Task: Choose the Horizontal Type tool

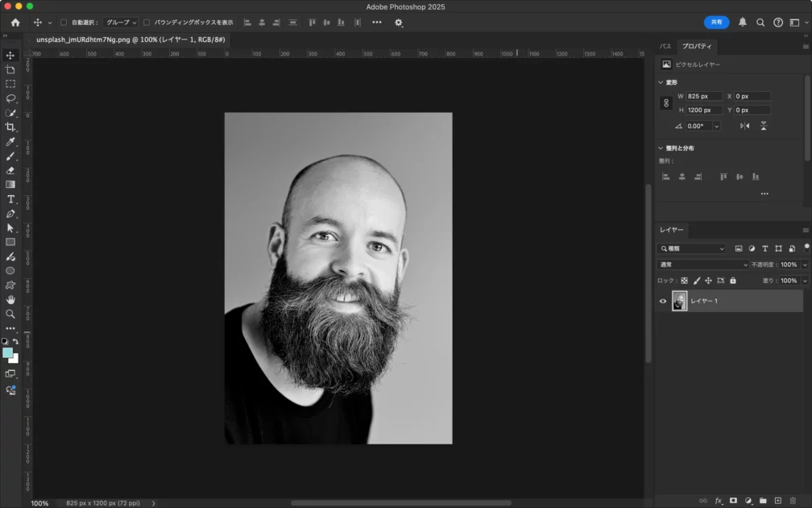Action: (10, 199)
